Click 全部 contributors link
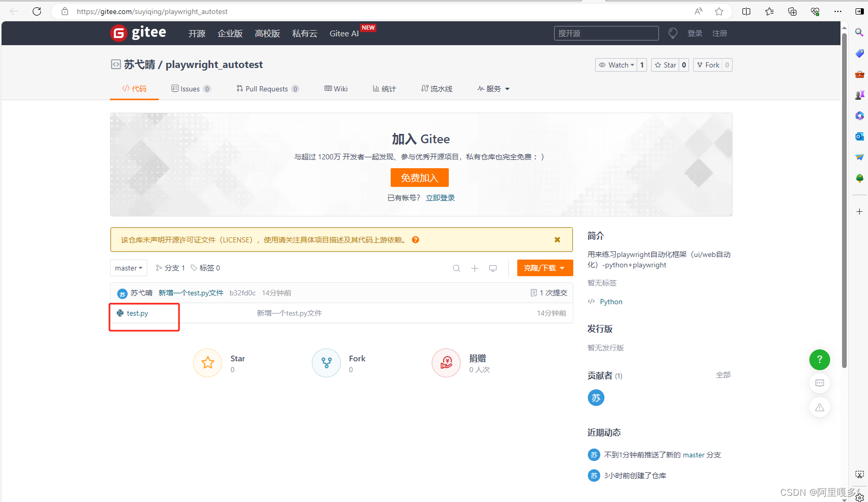The image size is (868, 502). click(x=723, y=375)
